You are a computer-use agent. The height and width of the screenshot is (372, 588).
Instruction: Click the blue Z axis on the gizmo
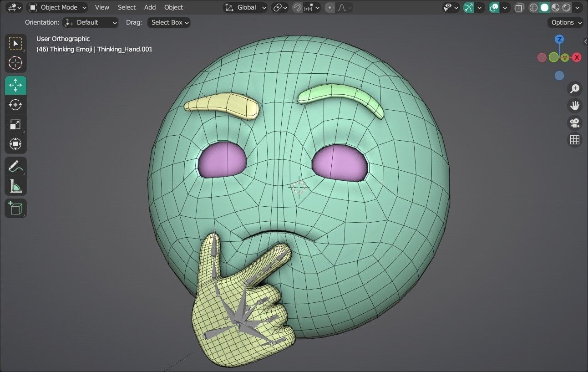pos(559,39)
